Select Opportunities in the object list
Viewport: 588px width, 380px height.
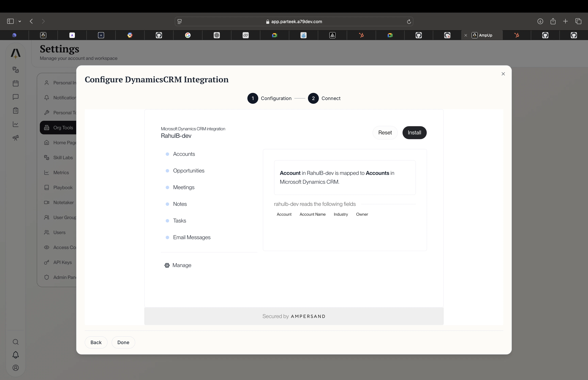tap(189, 170)
